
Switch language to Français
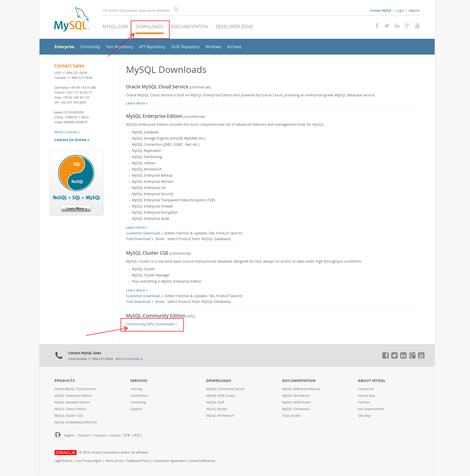coord(100,435)
